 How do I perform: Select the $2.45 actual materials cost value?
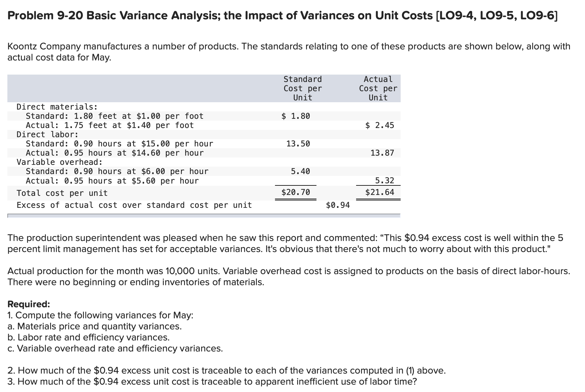pyautogui.click(x=379, y=125)
